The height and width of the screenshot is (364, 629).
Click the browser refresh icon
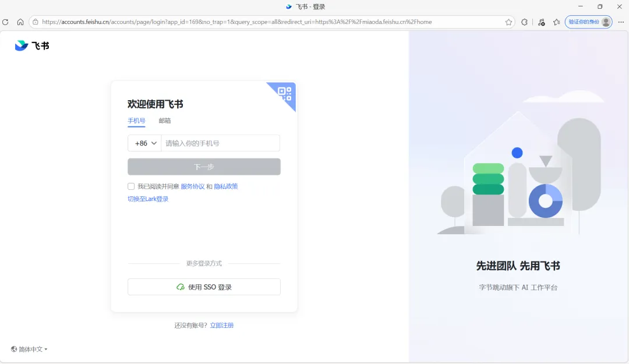(6, 22)
